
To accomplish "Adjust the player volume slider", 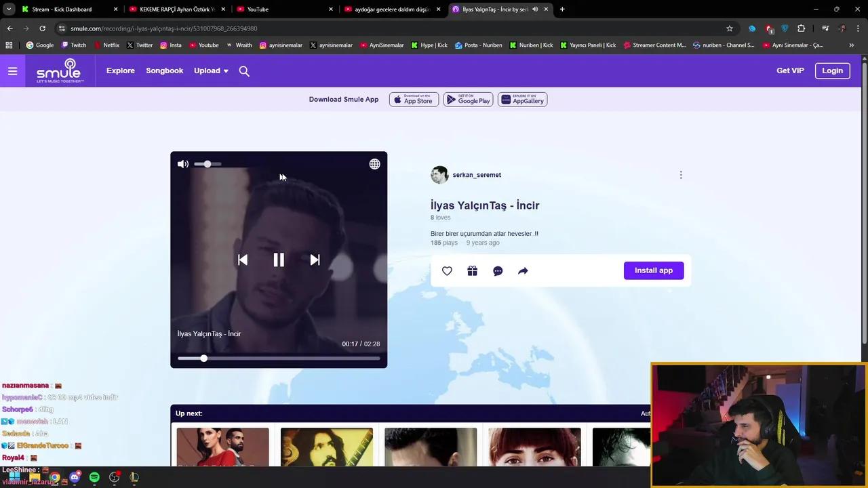I will (x=208, y=164).
